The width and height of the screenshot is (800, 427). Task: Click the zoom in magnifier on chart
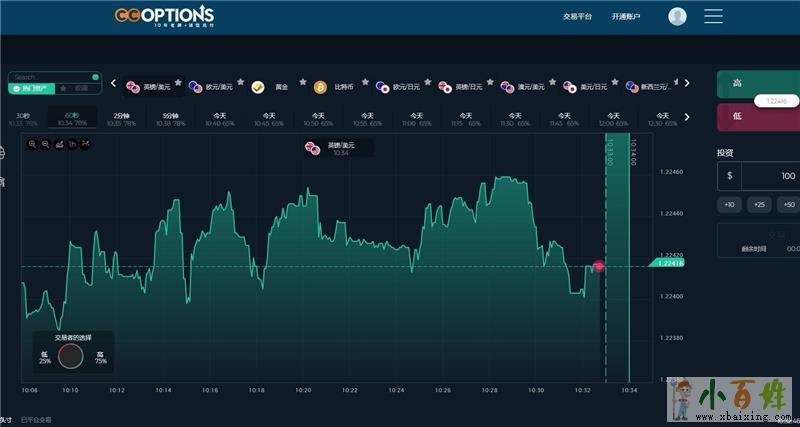pos(33,144)
